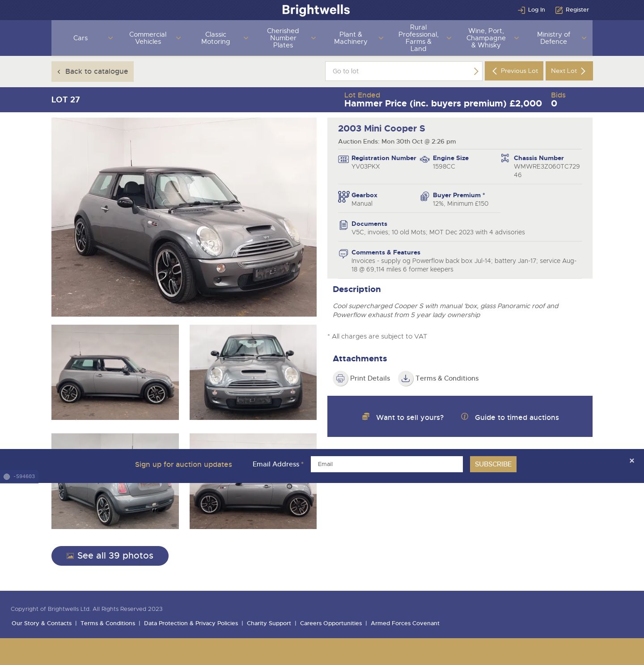Click the Next Lot button label

pos(563,71)
